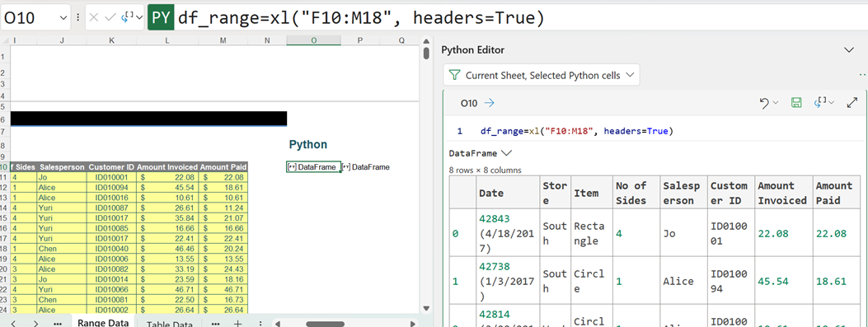Switch to the Table Data sheet tab
Viewport: 868px width, 327px height.
(x=169, y=325)
